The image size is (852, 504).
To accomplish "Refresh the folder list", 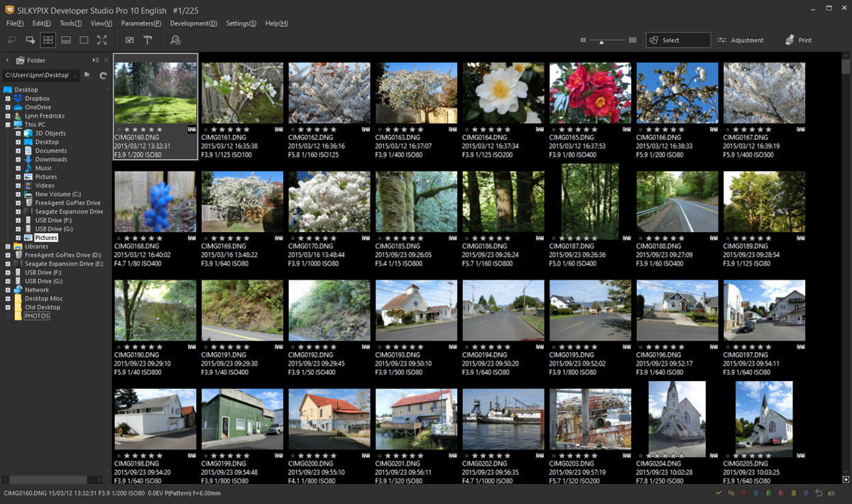I will (104, 75).
